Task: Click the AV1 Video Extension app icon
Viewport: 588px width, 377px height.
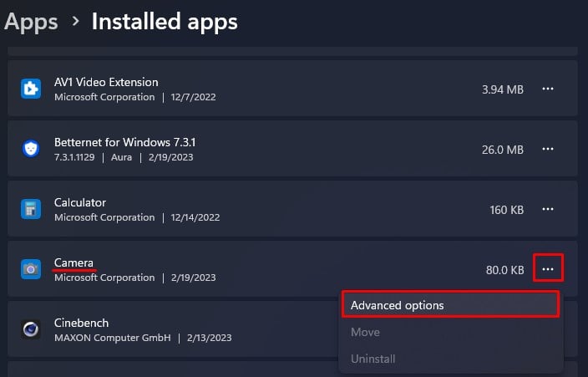Action: [31, 89]
